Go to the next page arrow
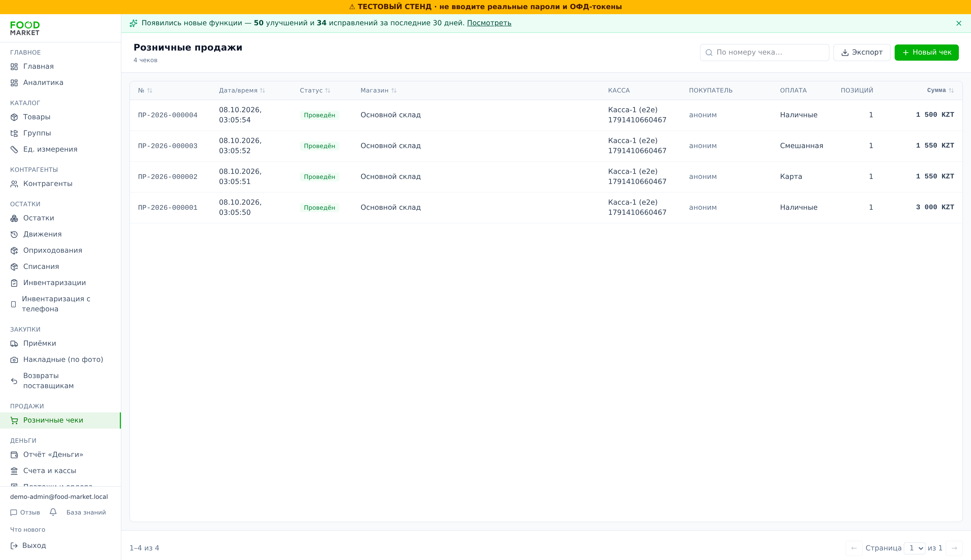 pyautogui.click(x=954, y=548)
